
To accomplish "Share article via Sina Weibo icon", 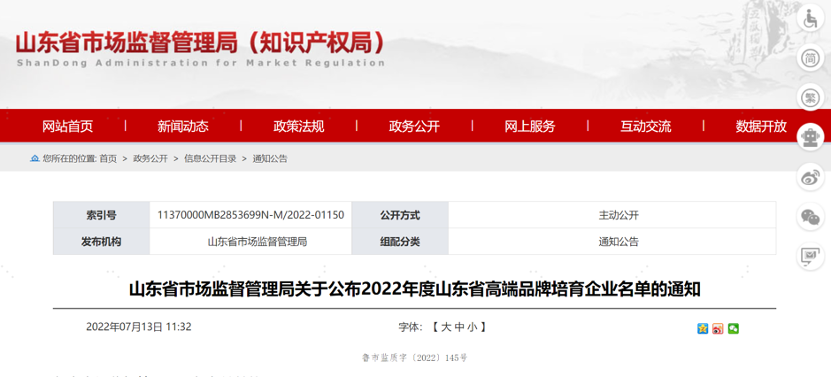I will 718,329.
